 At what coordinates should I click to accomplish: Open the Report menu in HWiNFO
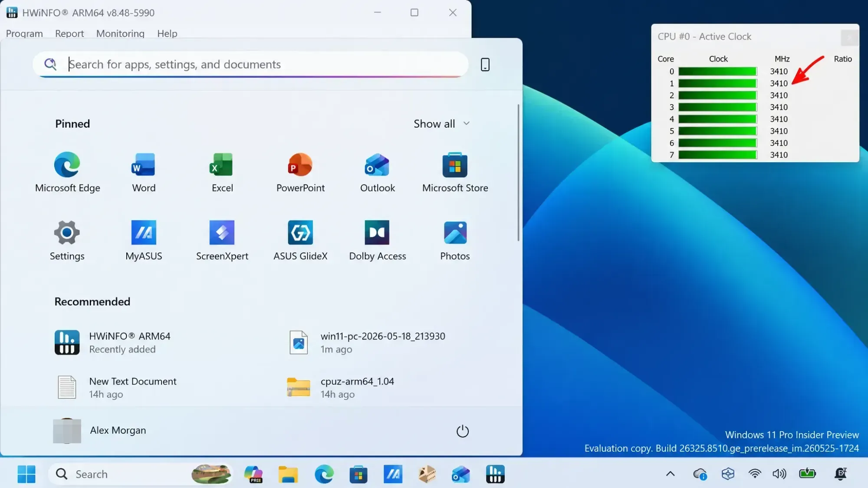coord(69,33)
